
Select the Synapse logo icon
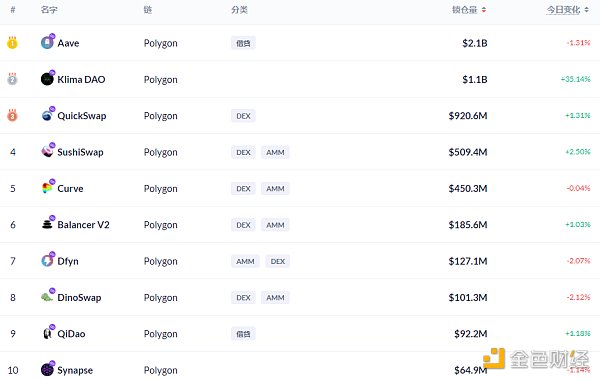(47, 370)
